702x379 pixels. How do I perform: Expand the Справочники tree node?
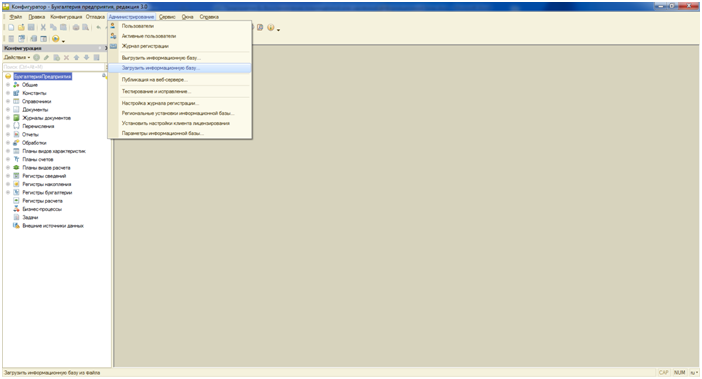8,102
